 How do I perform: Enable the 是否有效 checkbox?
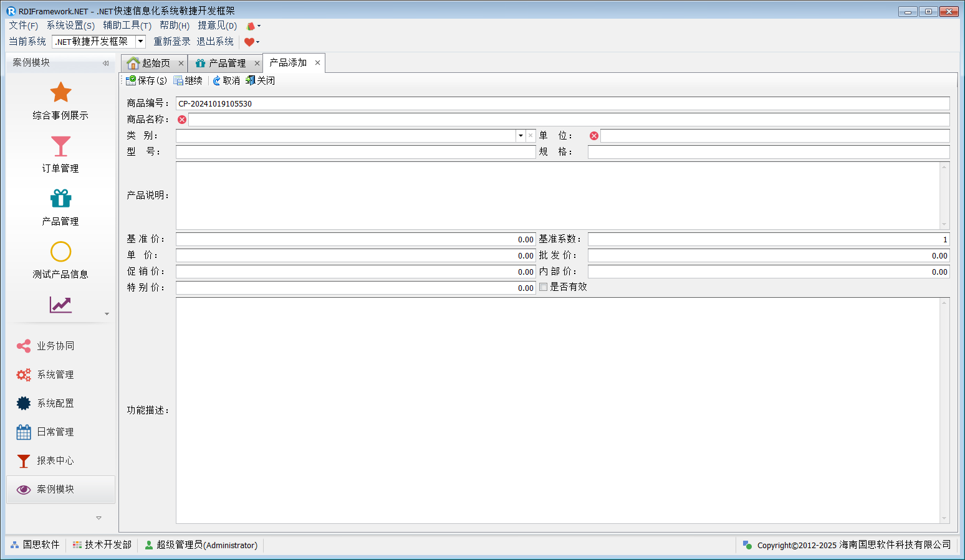pos(544,287)
